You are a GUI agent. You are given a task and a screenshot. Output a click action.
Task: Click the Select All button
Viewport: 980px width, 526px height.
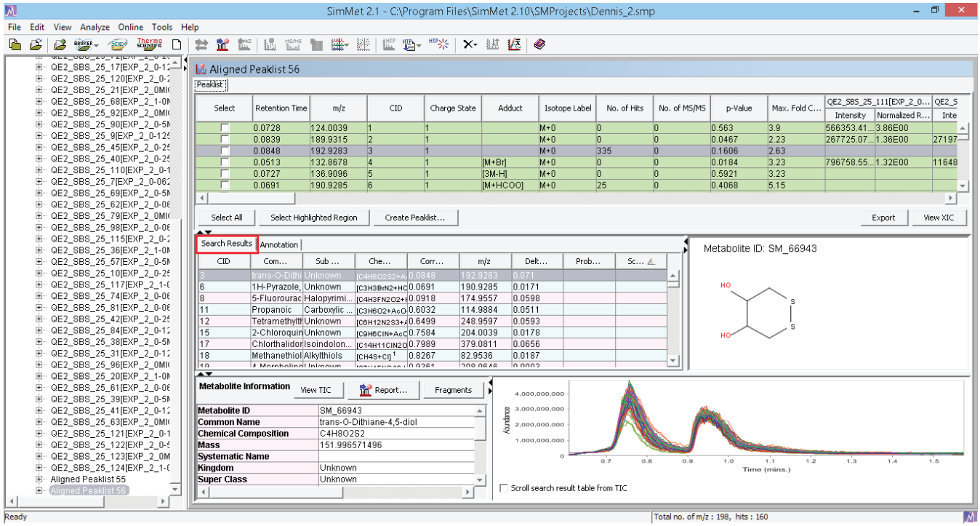[227, 218]
